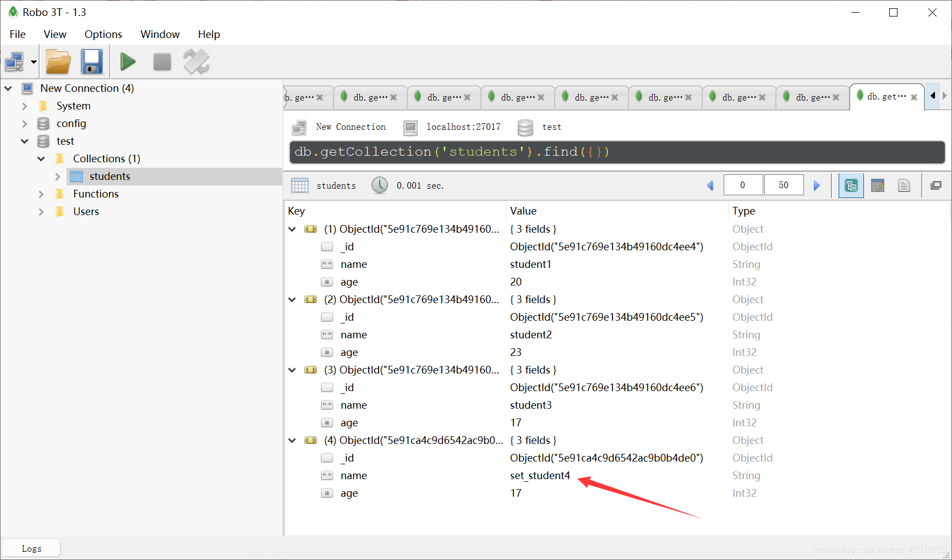Expand the config database
The width and height of the screenshot is (952, 560).
click(x=24, y=123)
